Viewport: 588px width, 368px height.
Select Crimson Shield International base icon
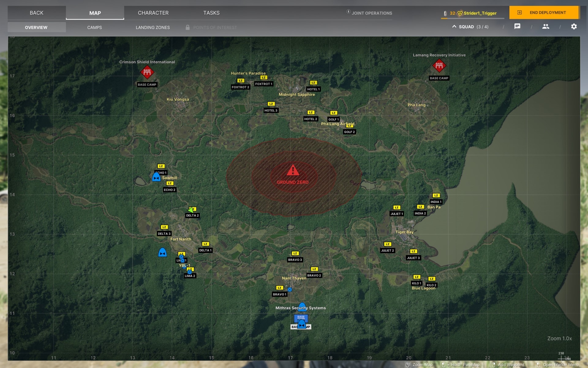point(147,72)
